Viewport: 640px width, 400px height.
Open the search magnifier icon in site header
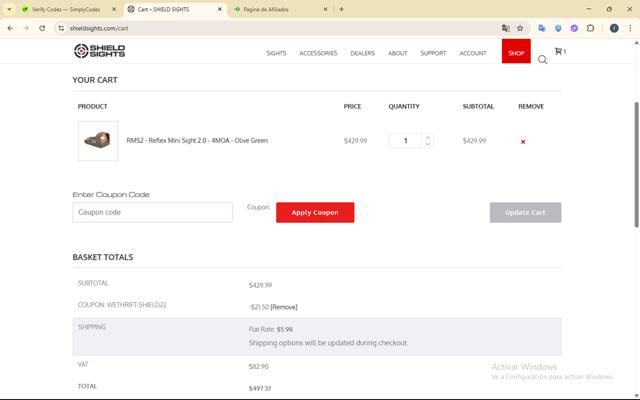point(542,60)
